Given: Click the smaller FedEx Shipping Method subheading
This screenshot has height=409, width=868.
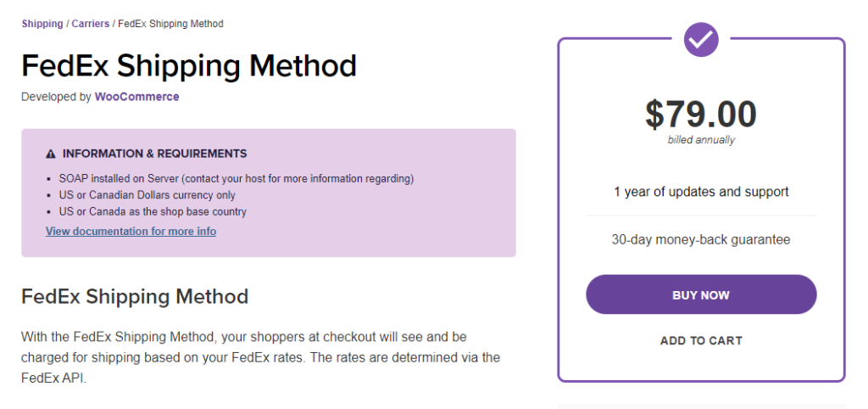Looking at the screenshot, I should click(135, 296).
